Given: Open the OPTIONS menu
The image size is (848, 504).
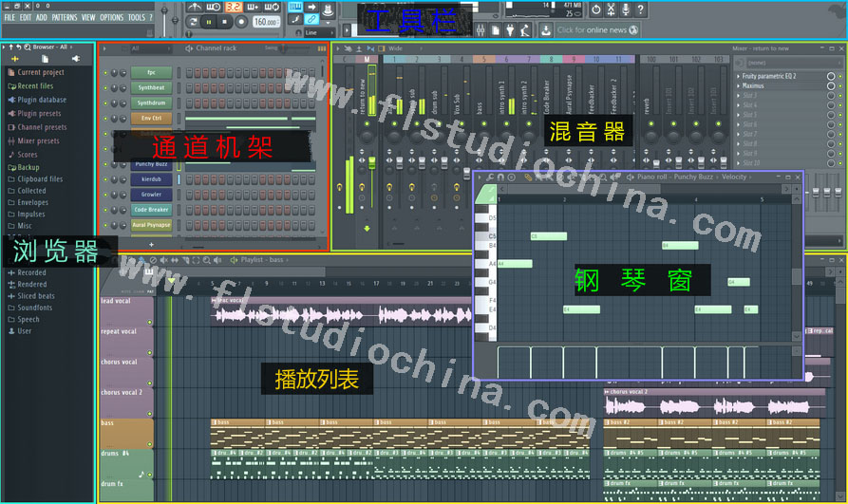Looking at the screenshot, I should pos(111,18).
